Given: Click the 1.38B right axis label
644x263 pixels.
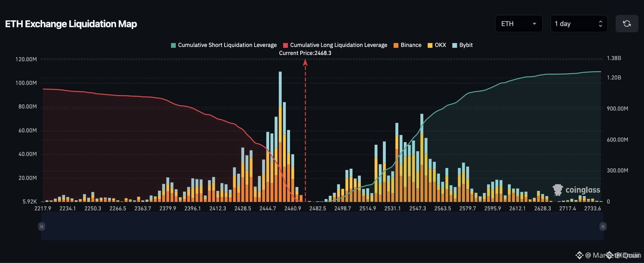Looking at the screenshot, I should (x=614, y=58).
